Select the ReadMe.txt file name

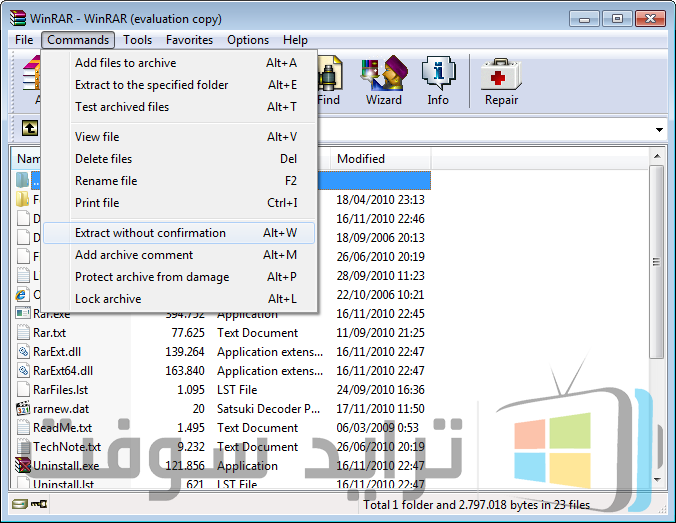(x=63, y=428)
